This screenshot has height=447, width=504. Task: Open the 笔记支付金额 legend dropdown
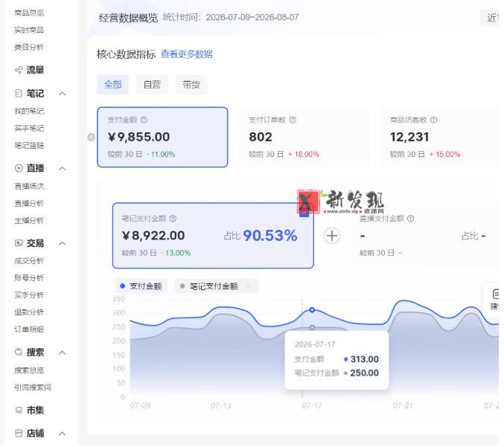pyautogui.click(x=249, y=286)
